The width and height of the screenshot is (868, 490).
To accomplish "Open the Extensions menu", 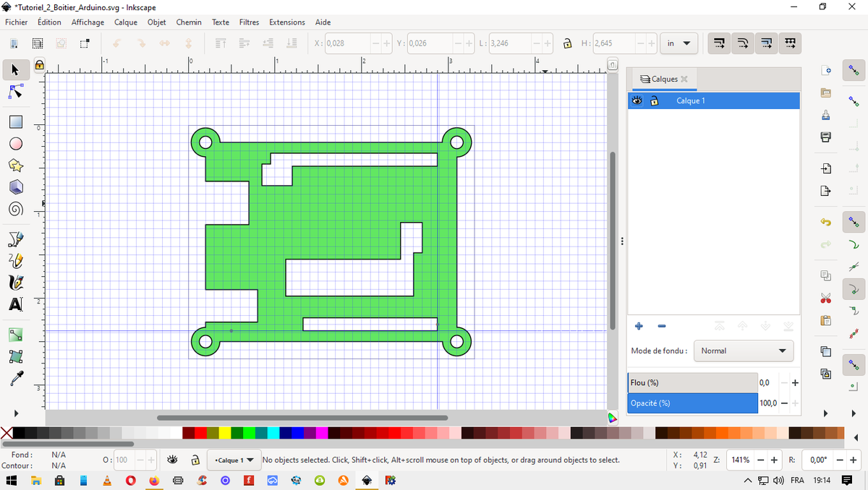I will point(287,22).
